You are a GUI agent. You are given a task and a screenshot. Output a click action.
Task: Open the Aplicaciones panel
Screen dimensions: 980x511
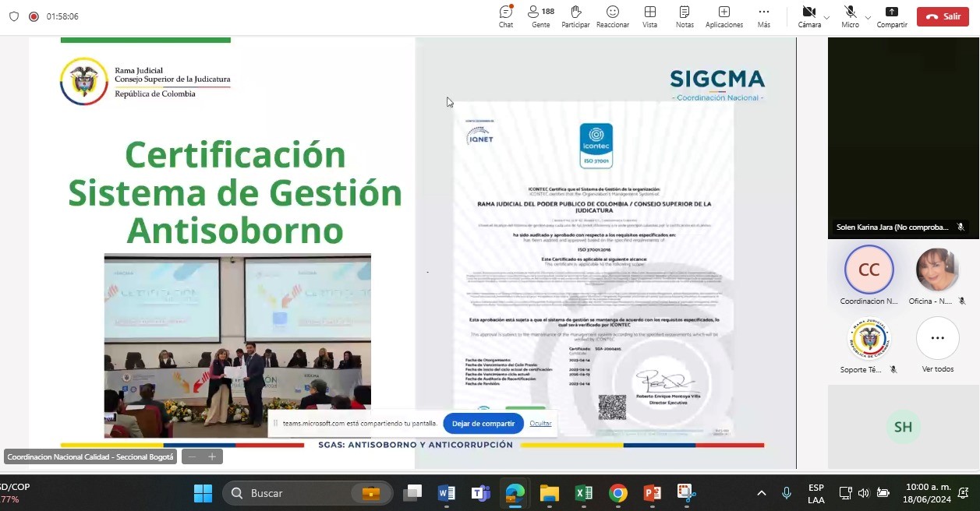point(724,16)
